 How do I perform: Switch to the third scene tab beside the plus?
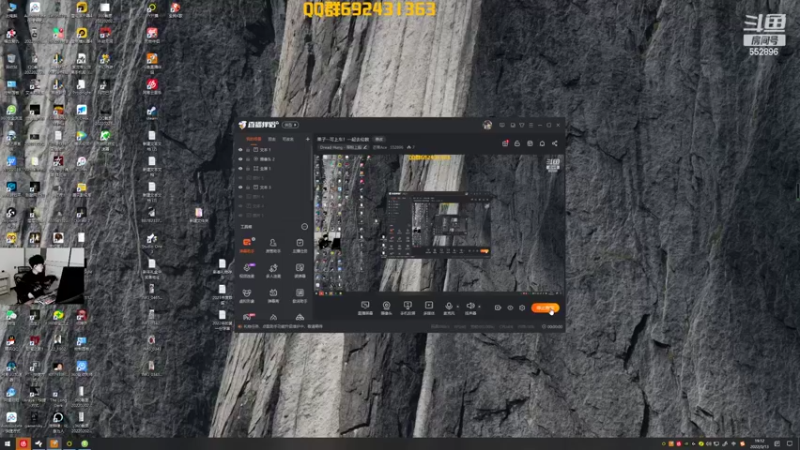coord(288,139)
